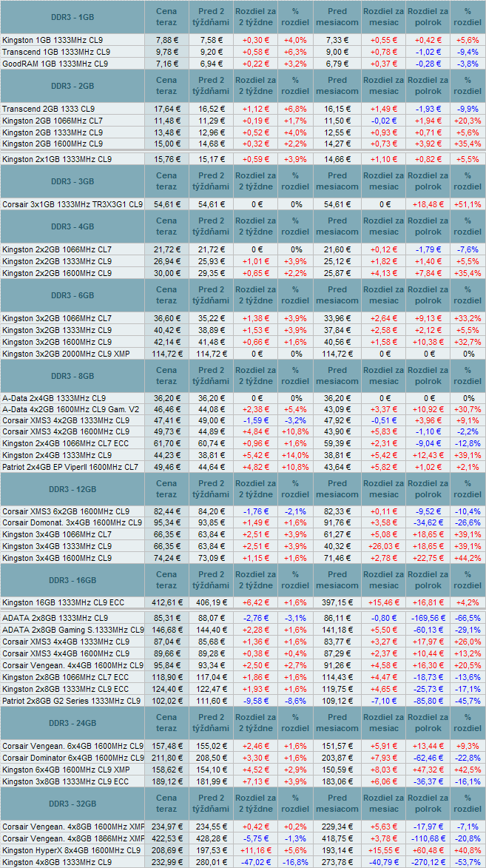Viewport: 486px width, 868px height.
Task: Click GoodRAM 1GB 1333MHz CL9 row label
Action: click(x=55, y=64)
